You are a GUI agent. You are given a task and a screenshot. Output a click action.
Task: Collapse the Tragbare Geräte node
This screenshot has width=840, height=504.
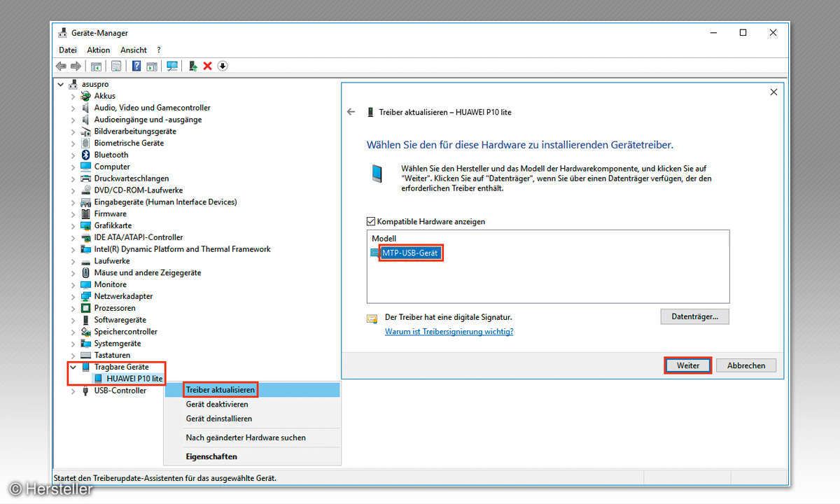73,367
